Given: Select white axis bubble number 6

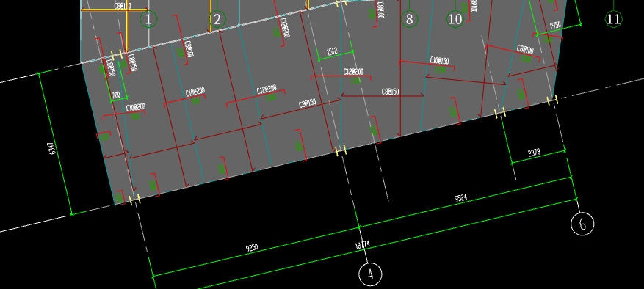Looking at the screenshot, I should 582,224.
